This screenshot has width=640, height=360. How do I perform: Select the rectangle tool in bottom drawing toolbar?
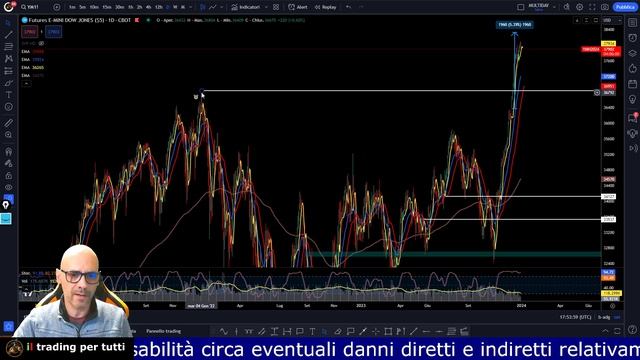click(388, 331)
